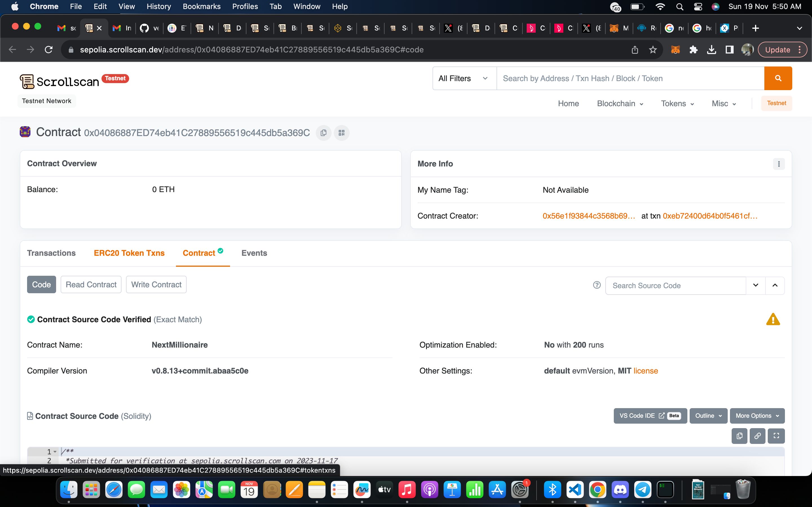Toggle the Testnet network label

click(x=46, y=101)
